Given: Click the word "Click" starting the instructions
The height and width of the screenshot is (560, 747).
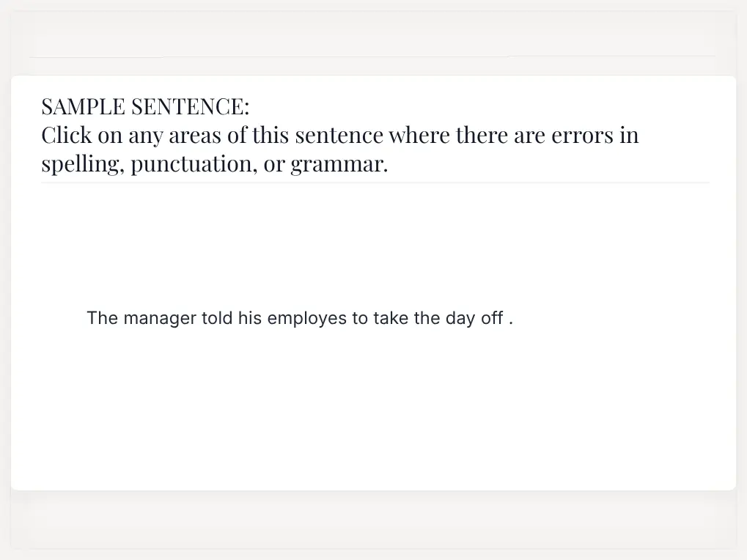Looking at the screenshot, I should click(x=66, y=135).
